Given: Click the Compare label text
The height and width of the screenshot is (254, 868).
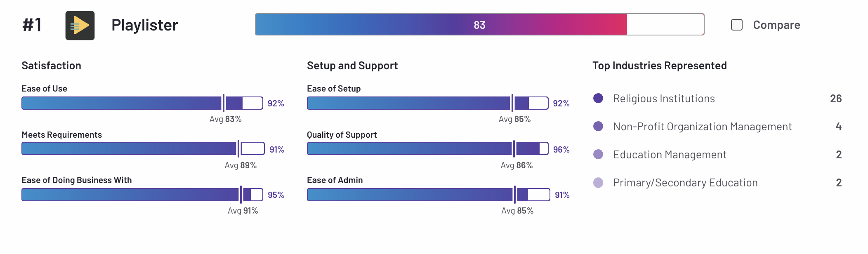Looking at the screenshot, I should (x=776, y=25).
